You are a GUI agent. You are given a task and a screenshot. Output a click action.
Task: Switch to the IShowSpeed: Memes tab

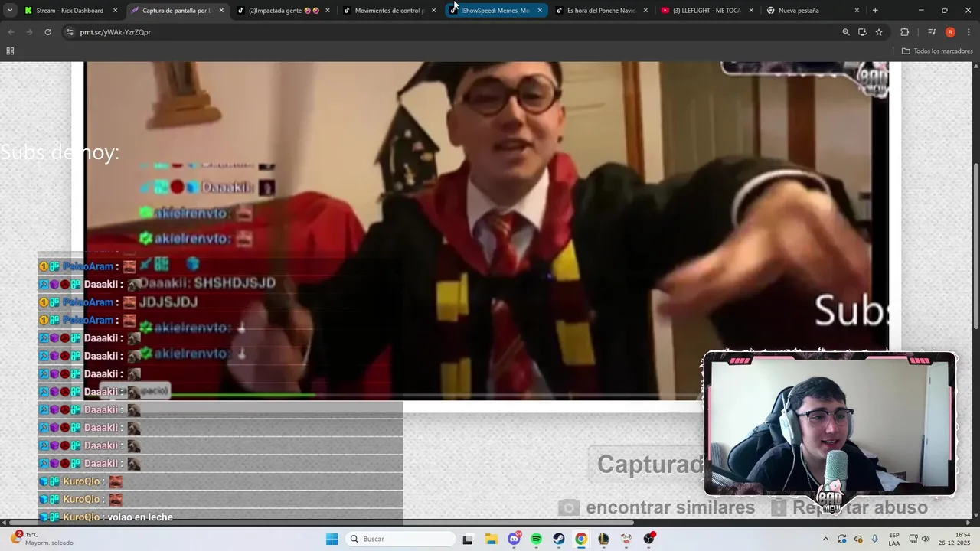tap(495, 11)
